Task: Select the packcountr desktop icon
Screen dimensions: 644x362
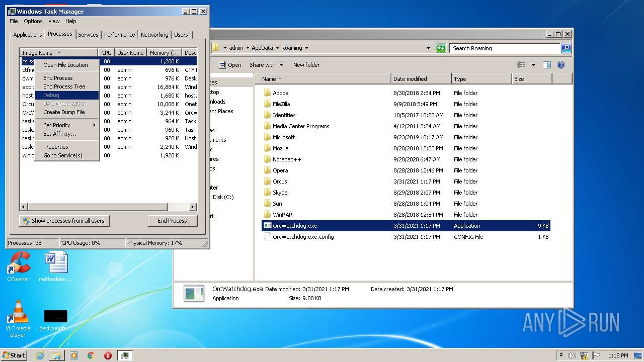Action: (56, 320)
